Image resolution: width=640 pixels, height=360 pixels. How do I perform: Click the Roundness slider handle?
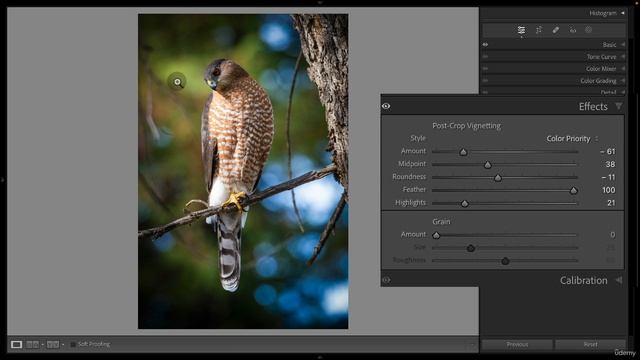click(x=498, y=178)
